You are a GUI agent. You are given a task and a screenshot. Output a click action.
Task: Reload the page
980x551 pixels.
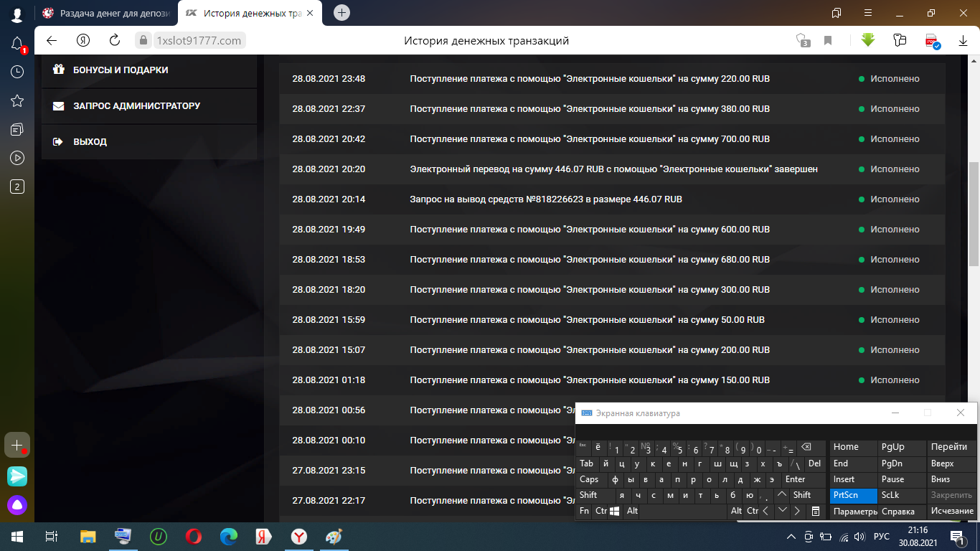click(114, 40)
